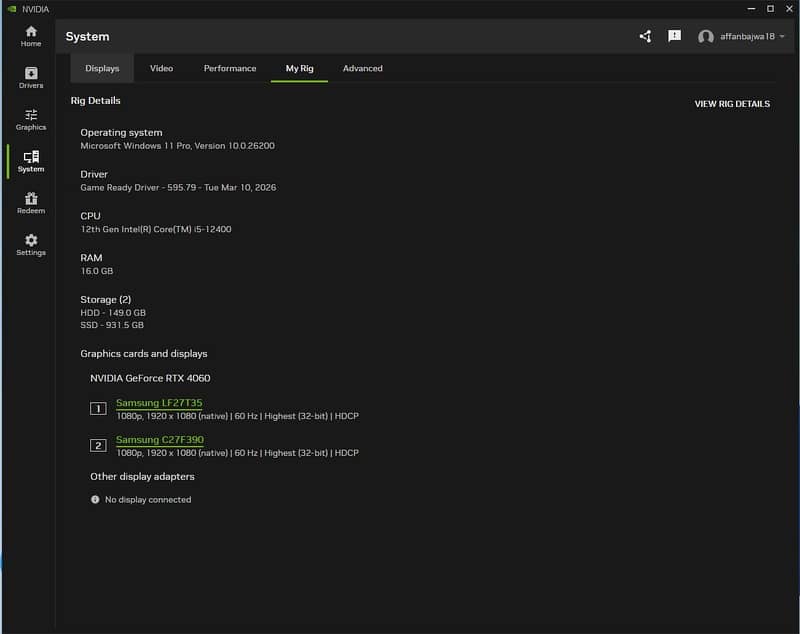Maximize the NVIDIA app window
Screen dimensions: 800x634
coord(770,9)
